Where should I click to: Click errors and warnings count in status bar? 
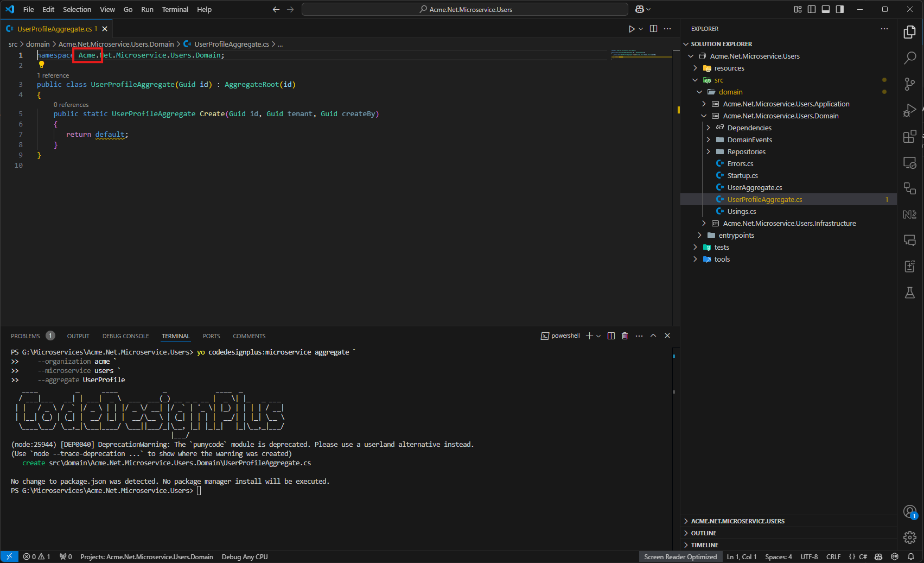pos(36,556)
